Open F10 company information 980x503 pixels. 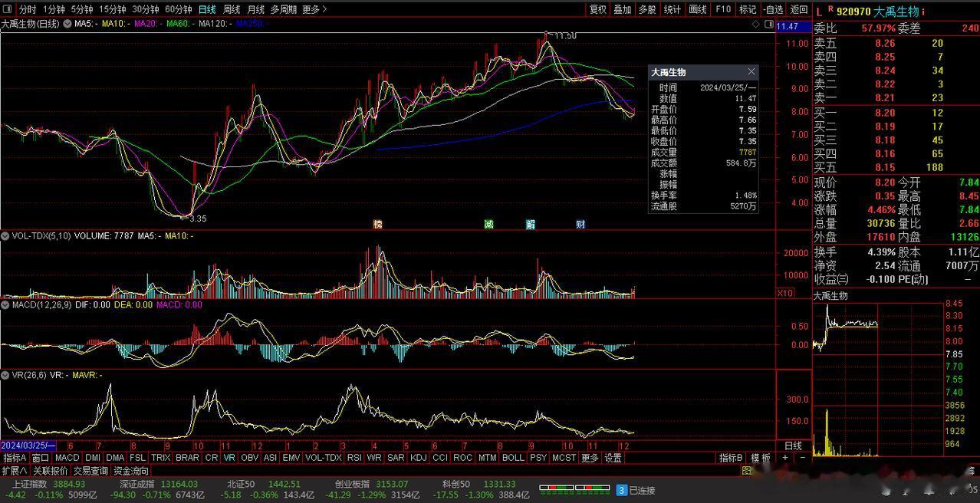(722, 9)
